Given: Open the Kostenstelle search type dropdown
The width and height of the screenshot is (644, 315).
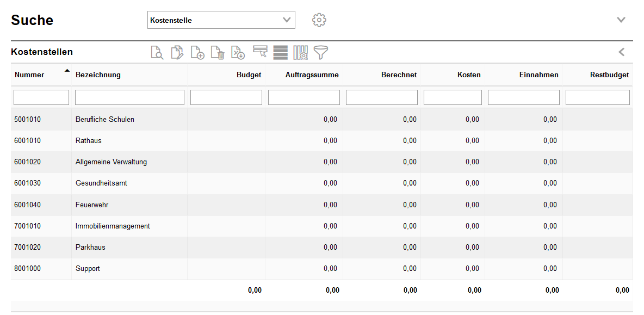Looking at the screenshot, I should pyautogui.click(x=221, y=20).
